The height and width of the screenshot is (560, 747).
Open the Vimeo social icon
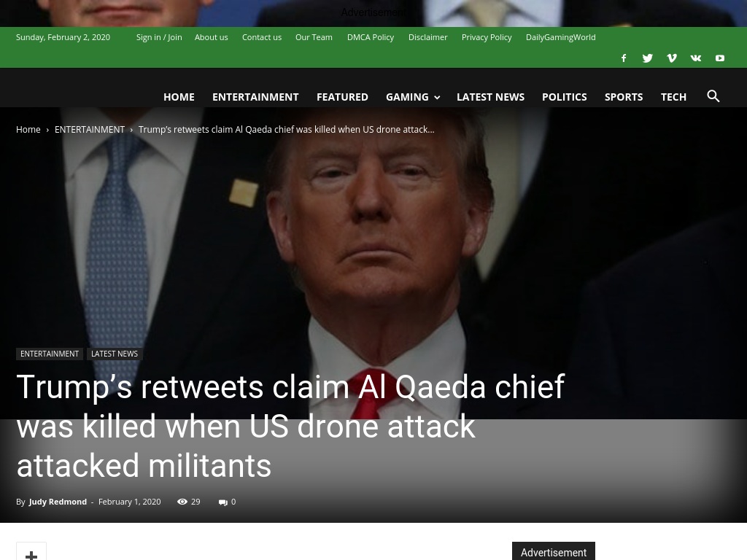(672, 58)
